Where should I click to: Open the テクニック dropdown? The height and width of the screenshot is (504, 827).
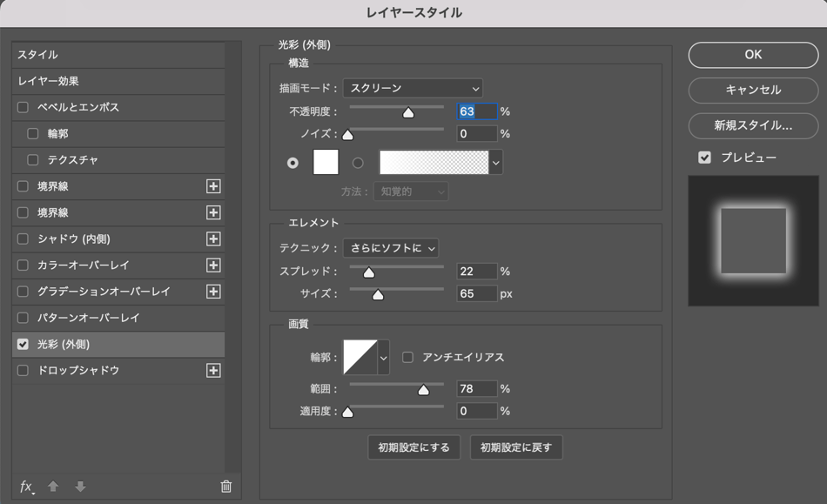[x=391, y=248]
